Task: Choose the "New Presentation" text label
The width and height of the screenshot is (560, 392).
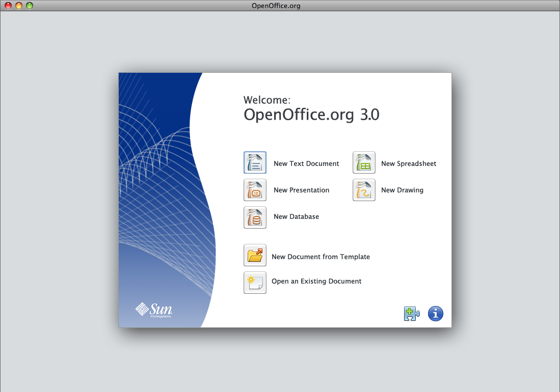Action: [x=301, y=190]
